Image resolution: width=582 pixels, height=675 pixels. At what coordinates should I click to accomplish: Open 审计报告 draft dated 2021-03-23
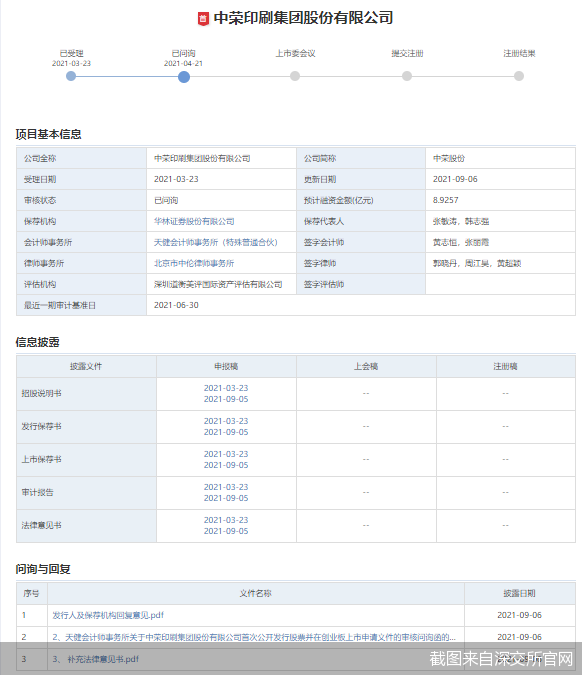coord(226,487)
